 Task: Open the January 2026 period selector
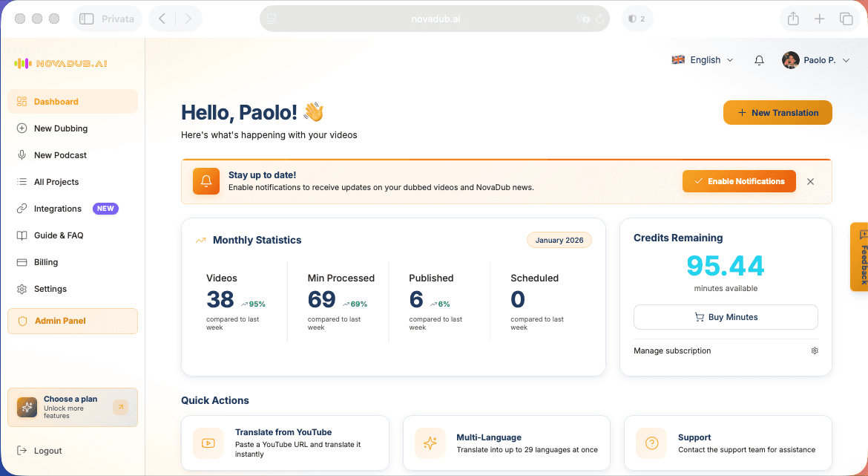pyautogui.click(x=559, y=239)
